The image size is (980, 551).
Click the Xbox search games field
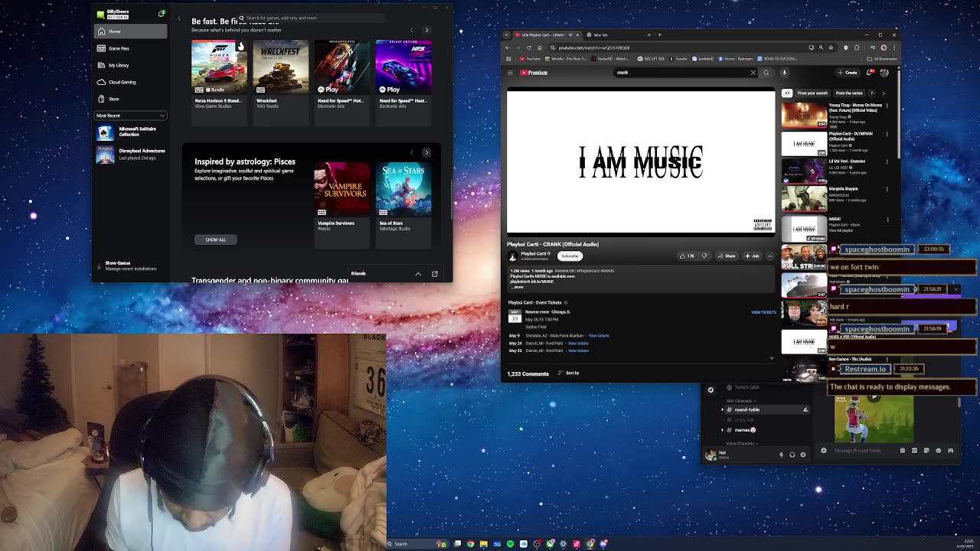tap(310, 18)
